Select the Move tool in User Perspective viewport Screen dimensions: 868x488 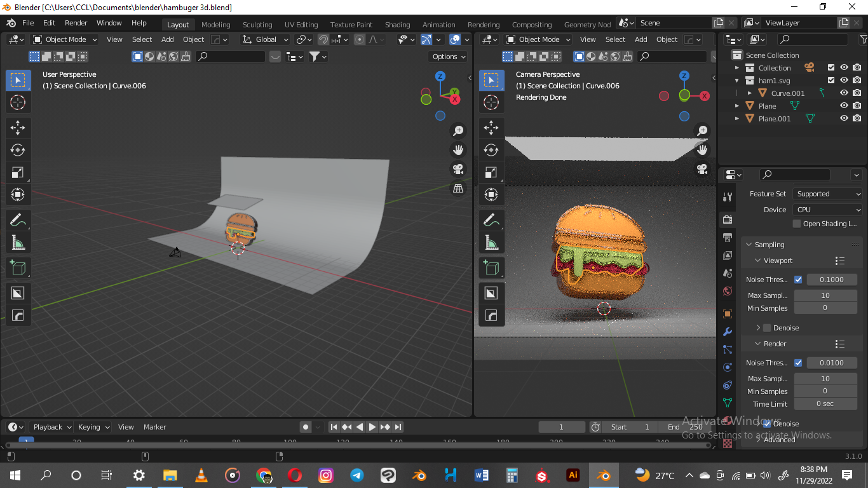click(17, 127)
